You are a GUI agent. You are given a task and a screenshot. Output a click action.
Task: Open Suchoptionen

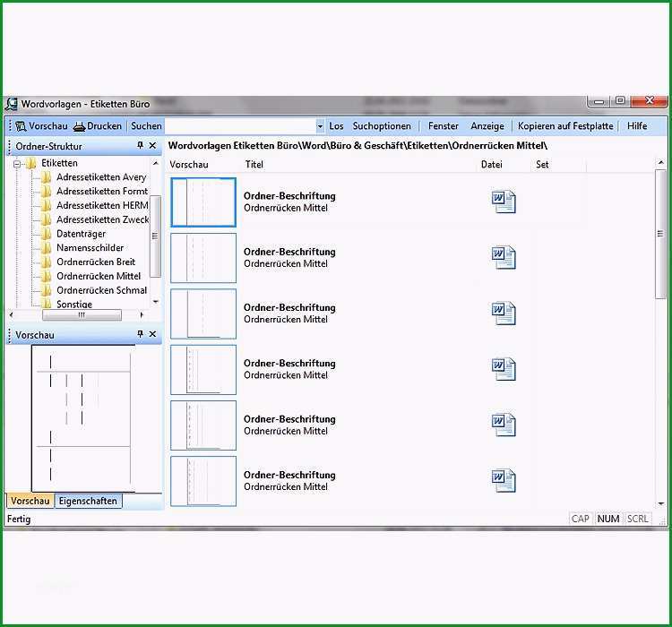click(x=382, y=126)
